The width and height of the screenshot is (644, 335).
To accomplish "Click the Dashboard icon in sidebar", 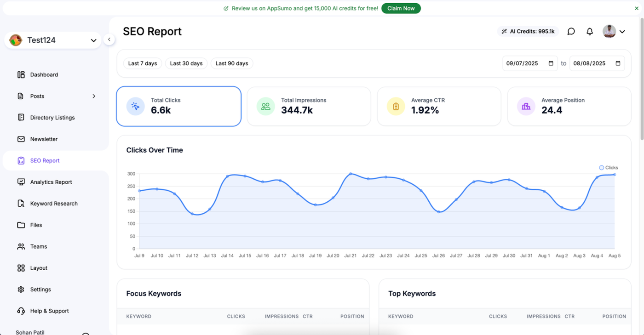I will [21, 74].
